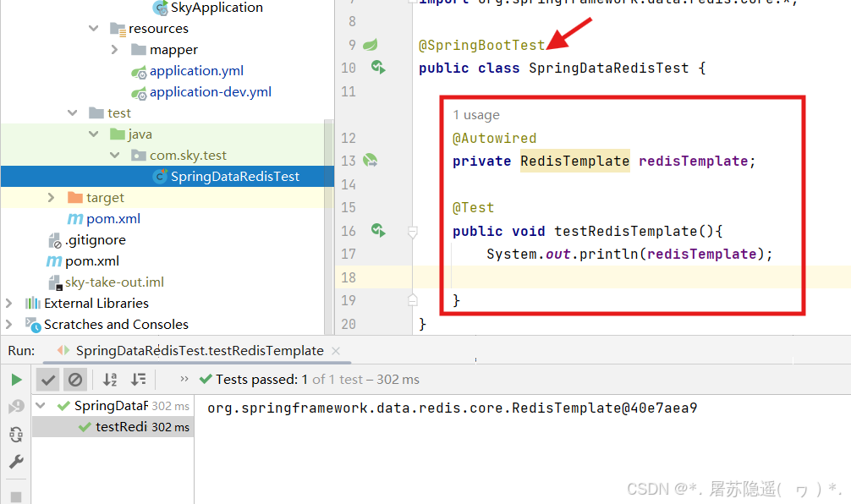Collapse the resources folder

[x=93, y=28]
